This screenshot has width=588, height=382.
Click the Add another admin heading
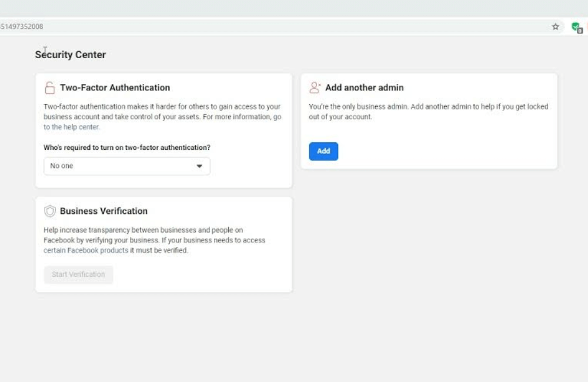[x=364, y=88]
